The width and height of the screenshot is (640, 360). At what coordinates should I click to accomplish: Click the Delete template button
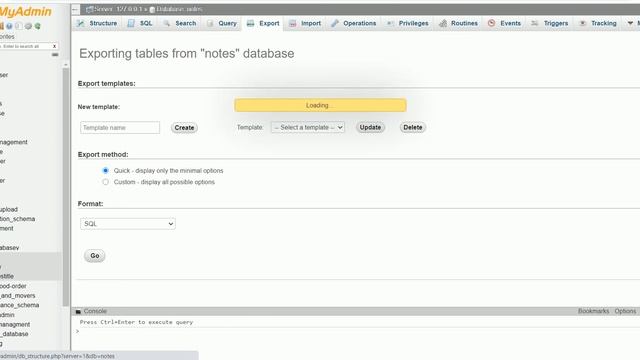(x=413, y=127)
